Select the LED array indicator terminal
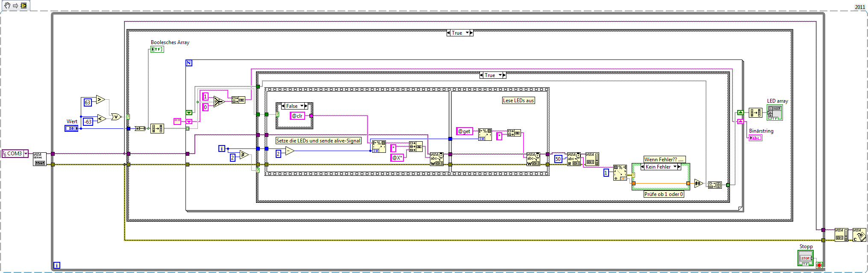 coord(775,113)
